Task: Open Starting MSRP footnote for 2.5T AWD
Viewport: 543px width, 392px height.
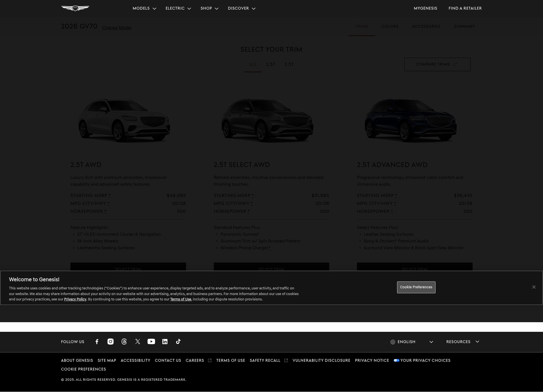Action: click(109, 195)
